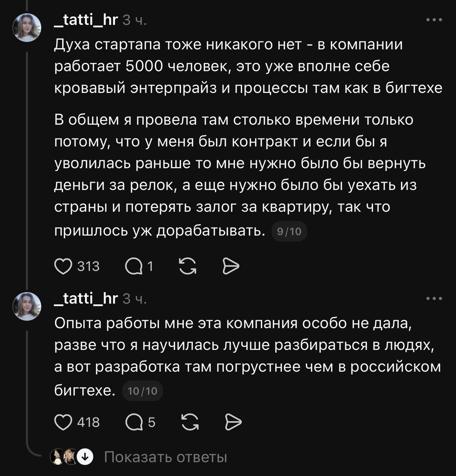
Task: Like the post with 313 likes
Action: (x=63, y=266)
